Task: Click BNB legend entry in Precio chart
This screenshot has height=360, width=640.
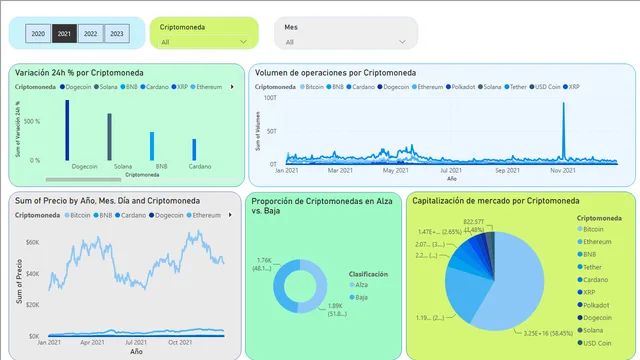Action: tap(102, 215)
